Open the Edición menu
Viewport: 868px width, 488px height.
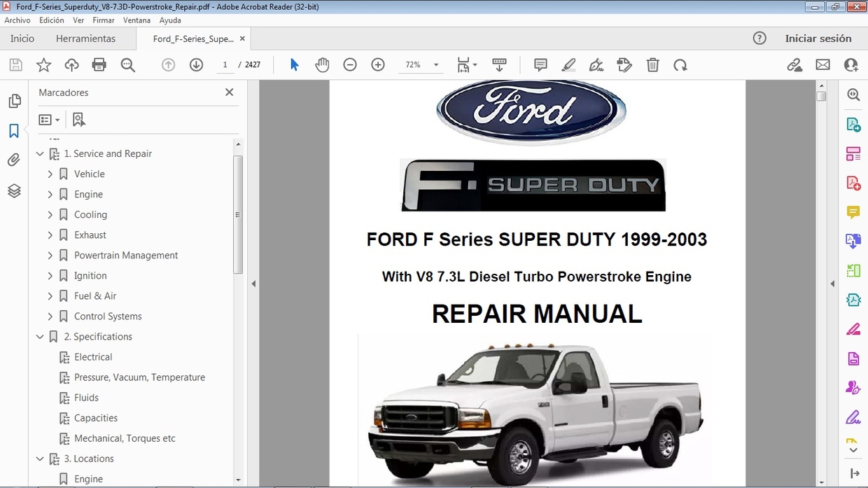(x=51, y=20)
